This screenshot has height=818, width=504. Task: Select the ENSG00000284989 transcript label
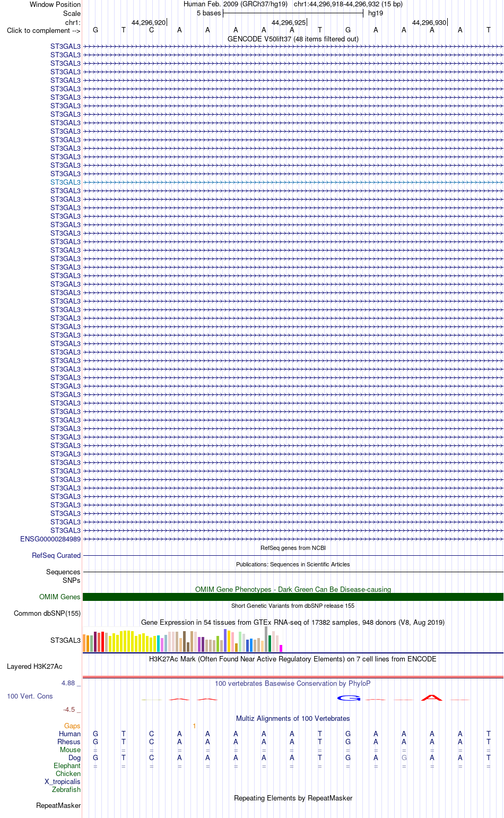click(x=50, y=539)
